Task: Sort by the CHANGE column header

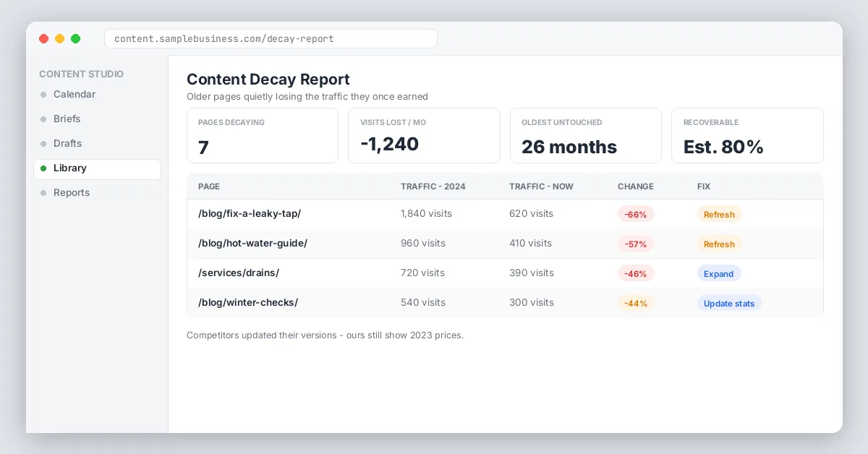Action: [x=636, y=187]
